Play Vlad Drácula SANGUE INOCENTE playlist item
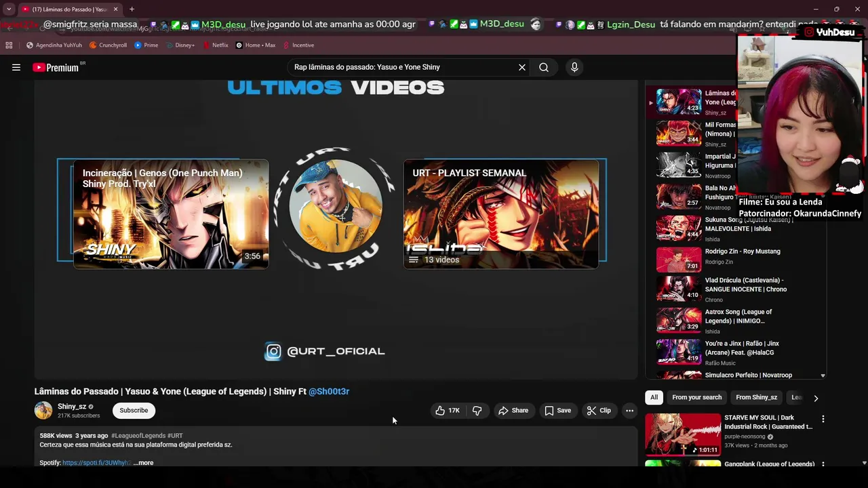Viewport: 868px width, 488px height. click(x=736, y=289)
